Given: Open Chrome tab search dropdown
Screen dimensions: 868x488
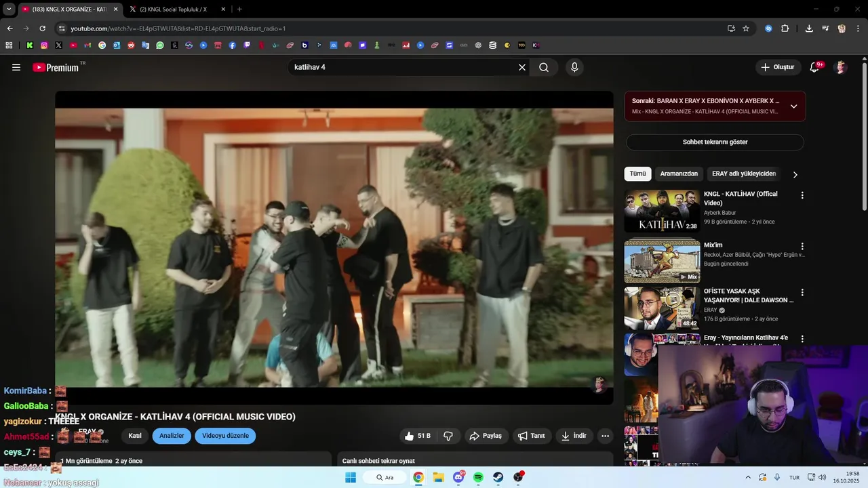Looking at the screenshot, I should coord(9,9).
